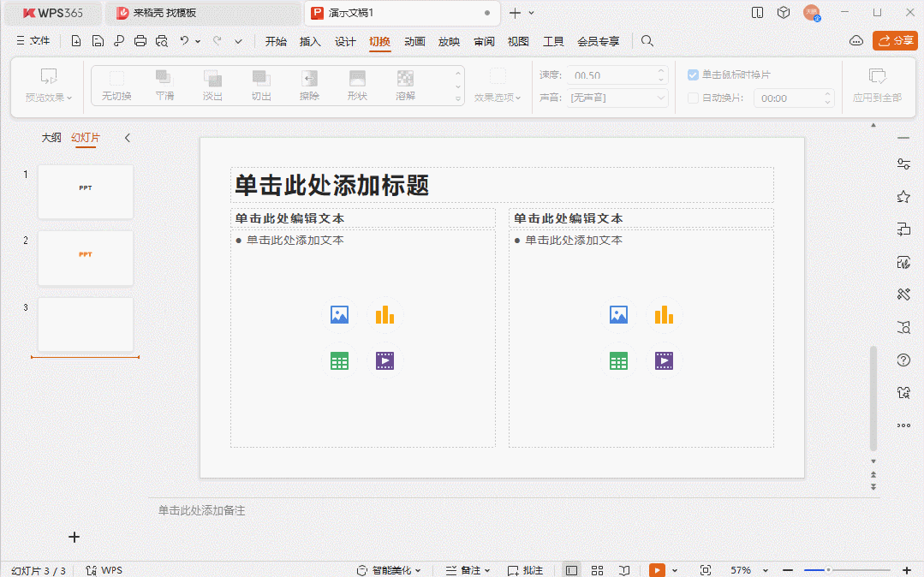Switch to slide sorter view icon
Screen dimensions: 924x577
(597, 570)
